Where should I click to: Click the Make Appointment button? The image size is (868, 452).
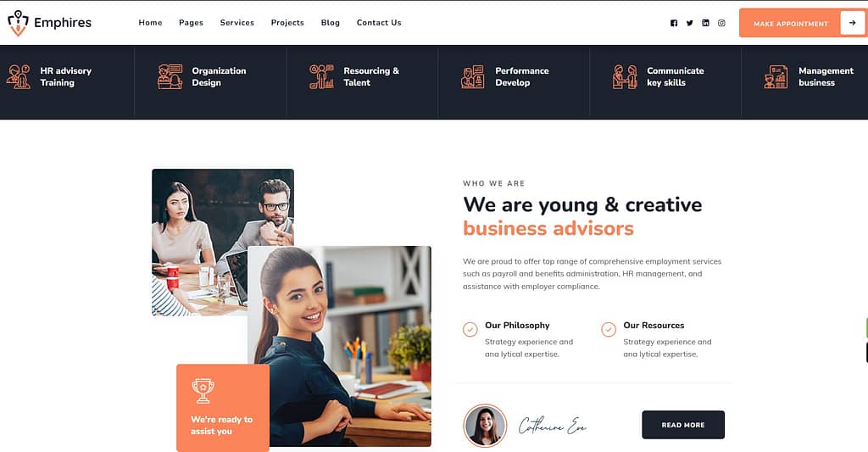click(803, 23)
